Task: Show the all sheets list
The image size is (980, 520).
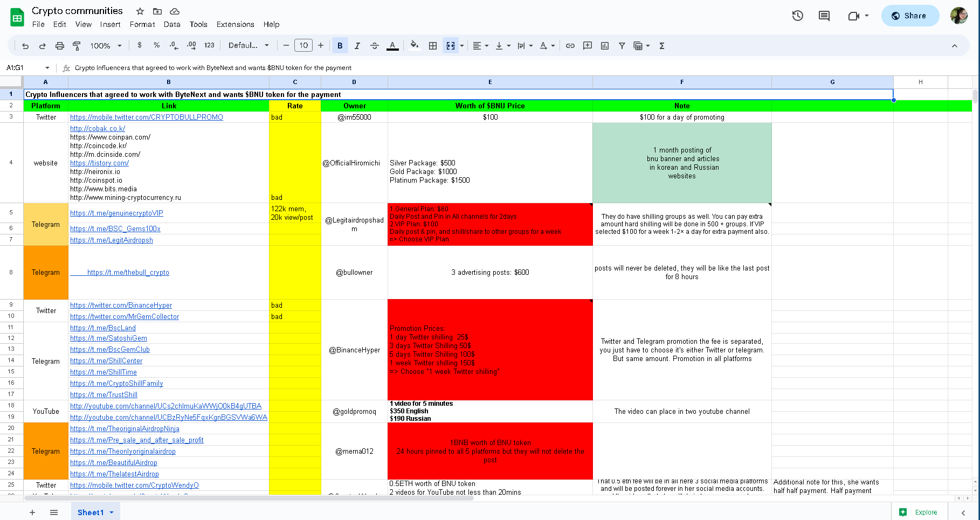Action: [x=54, y=512]
